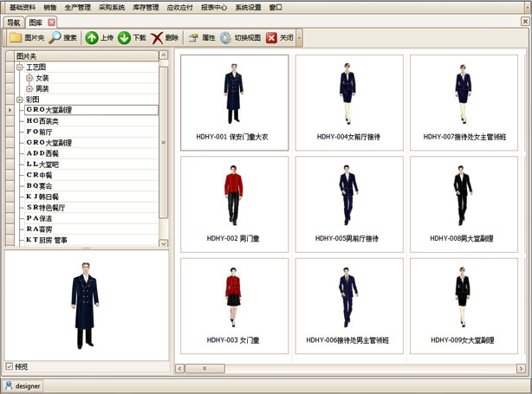Click the red 关闭 close icon in toolbar
Viewport: 532px width, 394px height.
271,38
